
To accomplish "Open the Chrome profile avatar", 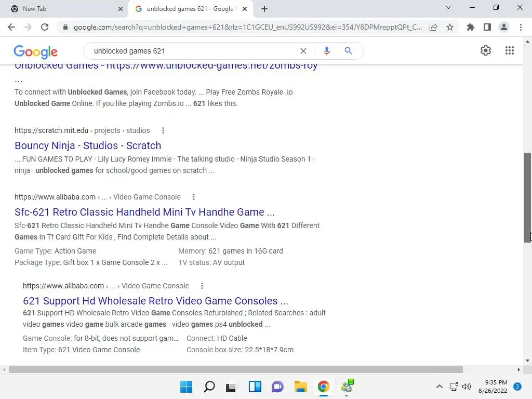I will 504,27.
